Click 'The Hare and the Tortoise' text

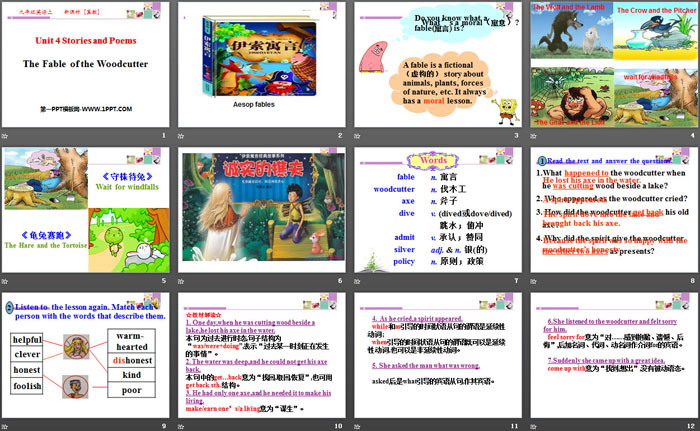[x=46, y=245]
